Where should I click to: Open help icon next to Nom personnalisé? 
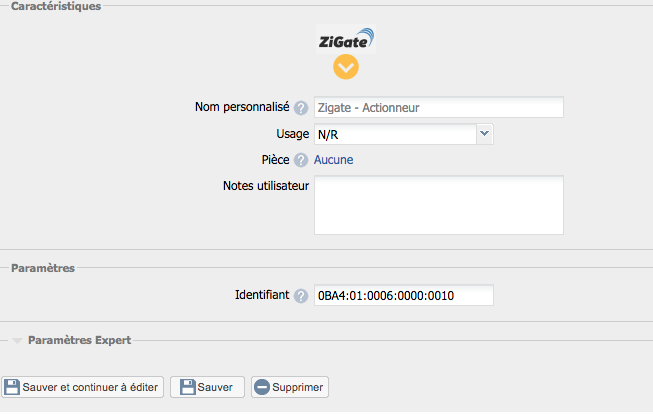coord(301,108)
